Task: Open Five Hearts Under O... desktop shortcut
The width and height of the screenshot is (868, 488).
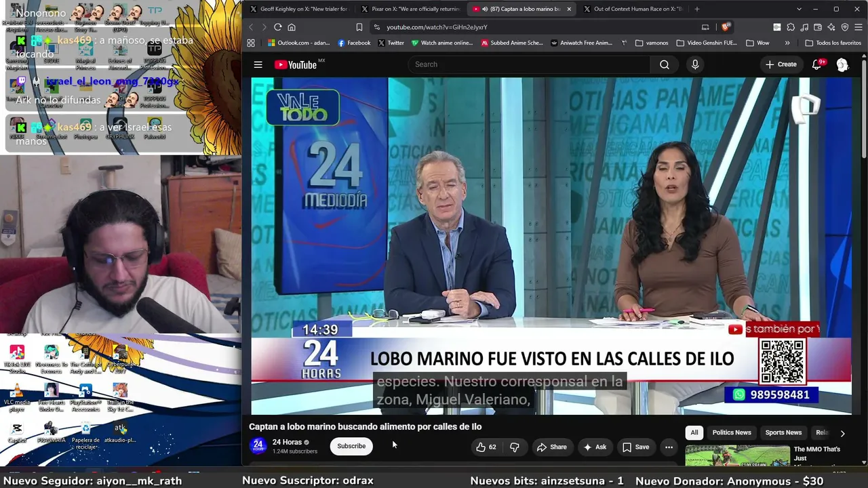Action: tap(51, 398)
